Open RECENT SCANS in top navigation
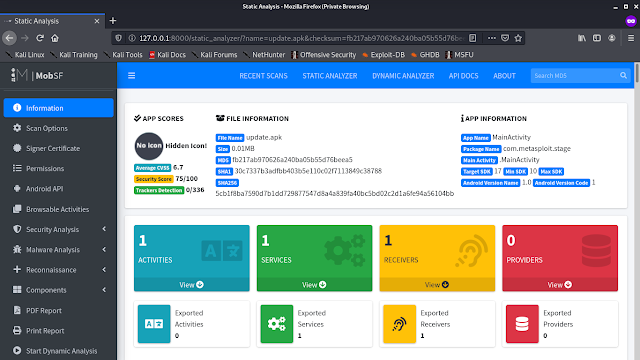The height and width of the screenshot is (360, 640). [x=263, y=76]
